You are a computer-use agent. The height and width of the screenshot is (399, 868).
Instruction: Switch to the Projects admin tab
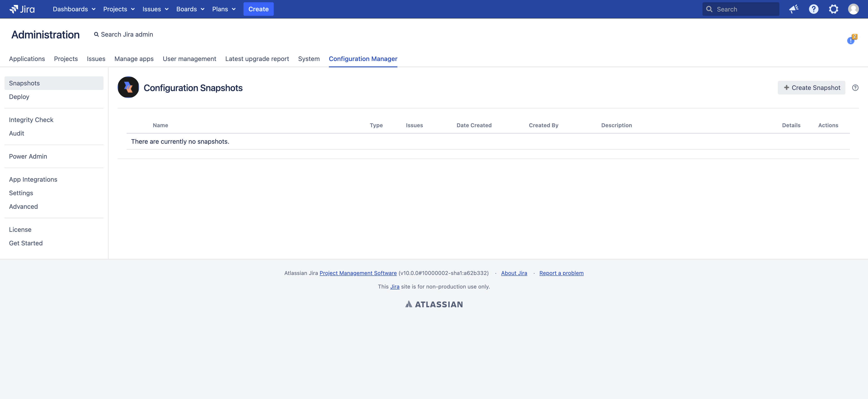pyautogui.click(x=66, y=59)
